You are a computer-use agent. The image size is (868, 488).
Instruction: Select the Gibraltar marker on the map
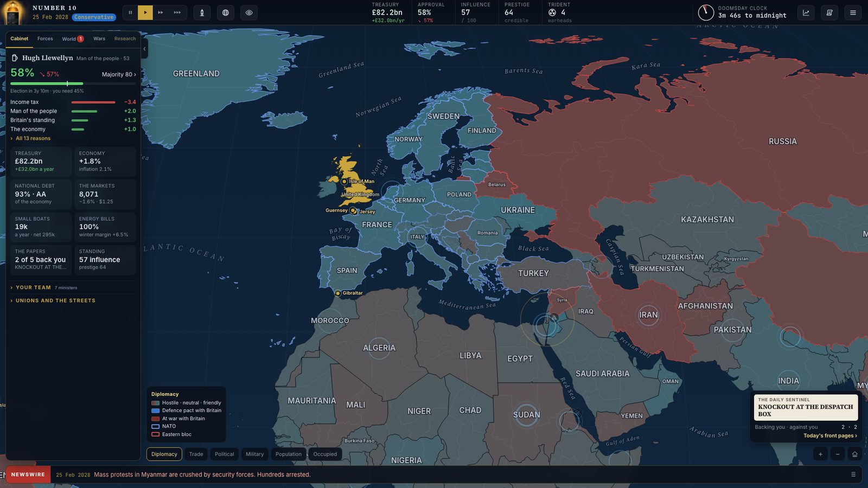point(338,293)
